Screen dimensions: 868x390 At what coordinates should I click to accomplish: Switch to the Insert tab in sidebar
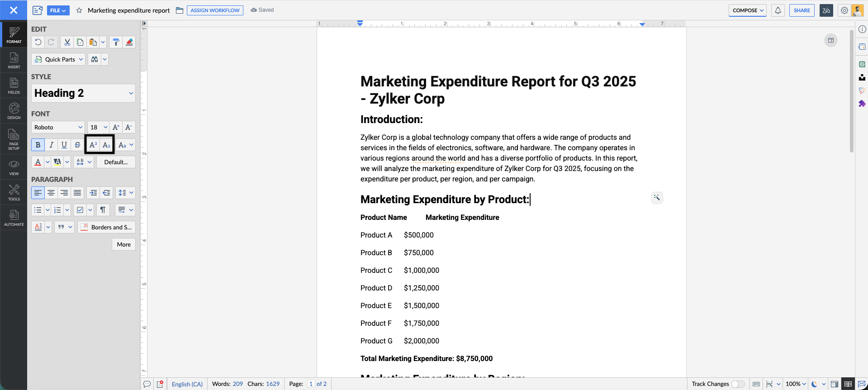tap(14, 60)
